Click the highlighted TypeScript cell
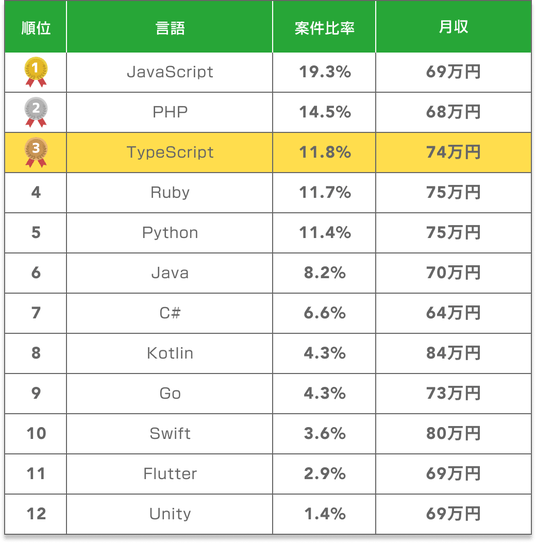 tap(169, 152)
